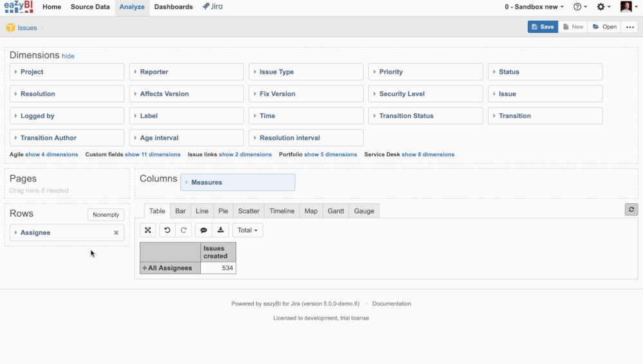Screen dimensions: 643x364
Task: Click the export download icon
Action: [220, 230]
